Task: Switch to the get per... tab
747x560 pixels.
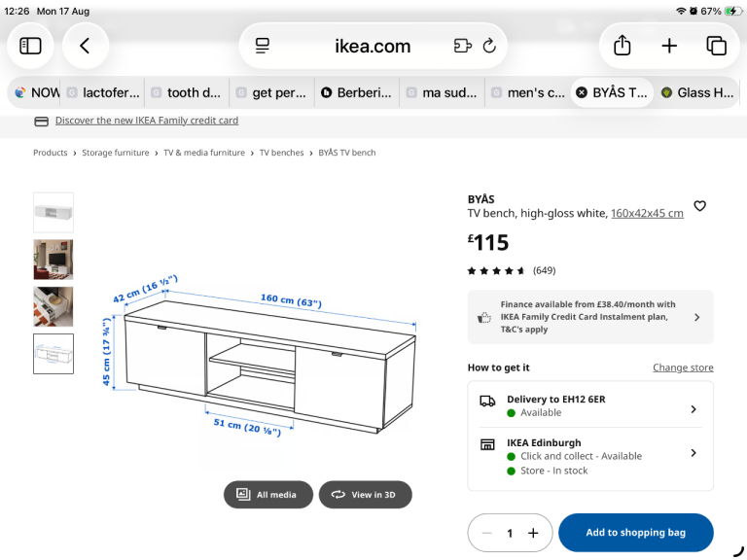Action: (272, 92)
